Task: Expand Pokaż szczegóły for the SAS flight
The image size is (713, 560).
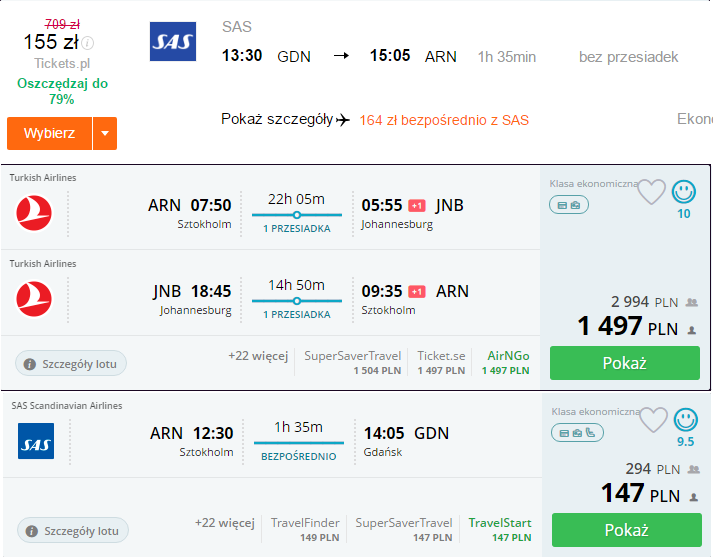Action: point(285,120)
